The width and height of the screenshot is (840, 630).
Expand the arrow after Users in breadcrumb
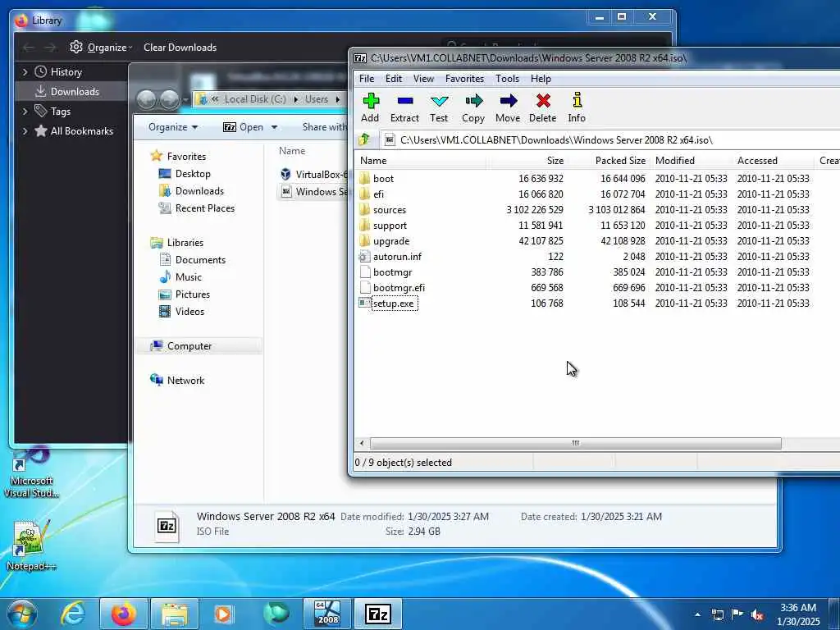coord(337,99)
